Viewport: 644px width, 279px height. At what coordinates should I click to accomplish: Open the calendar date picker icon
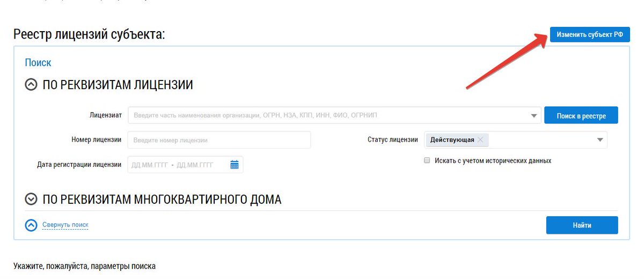[x=235, y=165]
